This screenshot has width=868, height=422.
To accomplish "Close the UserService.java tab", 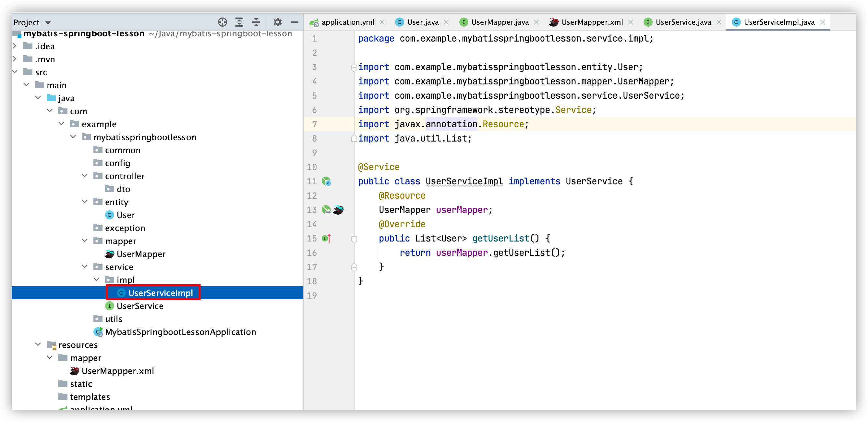I will pyautogui.click(x=719, y=22).
